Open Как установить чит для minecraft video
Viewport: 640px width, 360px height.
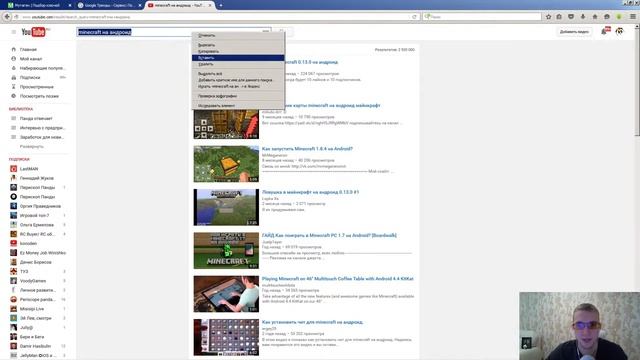(x=312, y=322)
